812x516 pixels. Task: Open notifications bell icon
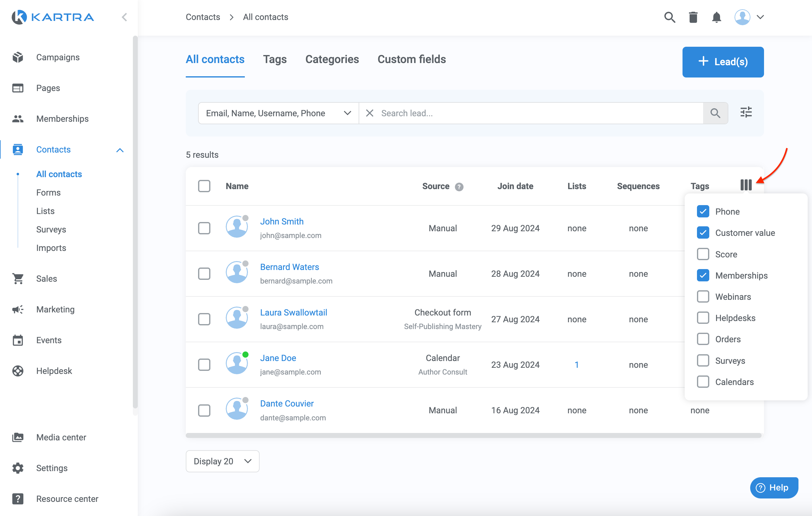tap(716, 17)
